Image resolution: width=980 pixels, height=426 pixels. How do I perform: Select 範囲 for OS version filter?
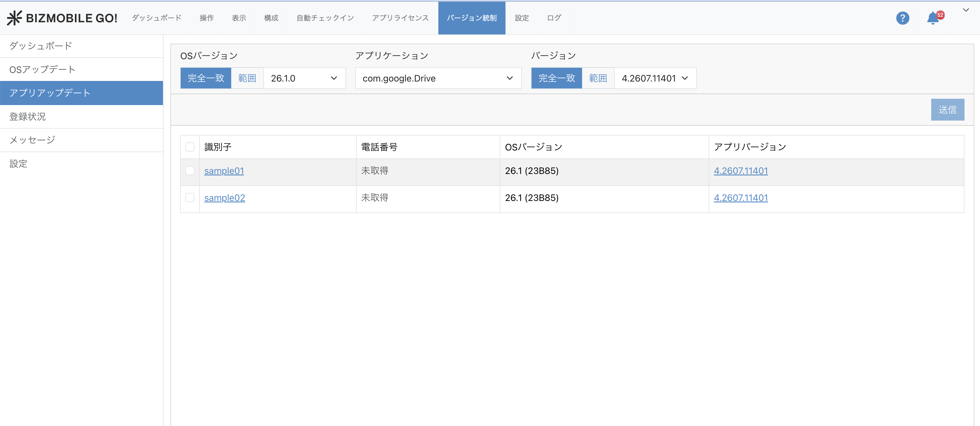[247, 78]
